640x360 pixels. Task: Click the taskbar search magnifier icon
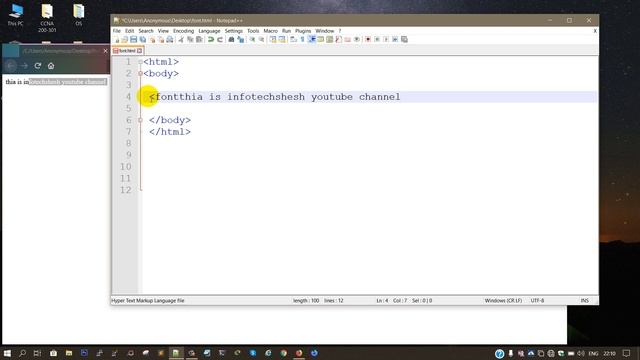pyautogui.click(x=22, y=353)
